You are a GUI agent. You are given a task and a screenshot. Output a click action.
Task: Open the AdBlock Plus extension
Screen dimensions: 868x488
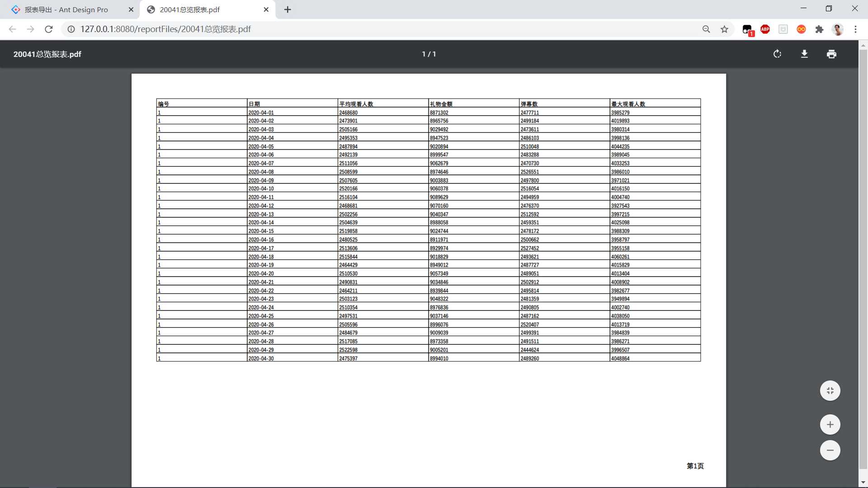pos(765,29)
